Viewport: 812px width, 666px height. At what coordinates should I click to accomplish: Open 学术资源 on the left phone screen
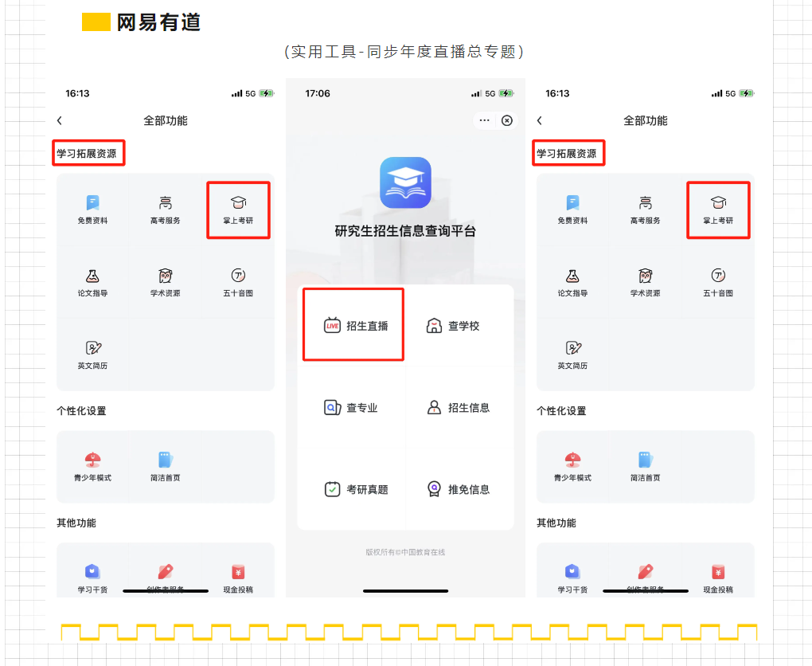tap(166, 283)
